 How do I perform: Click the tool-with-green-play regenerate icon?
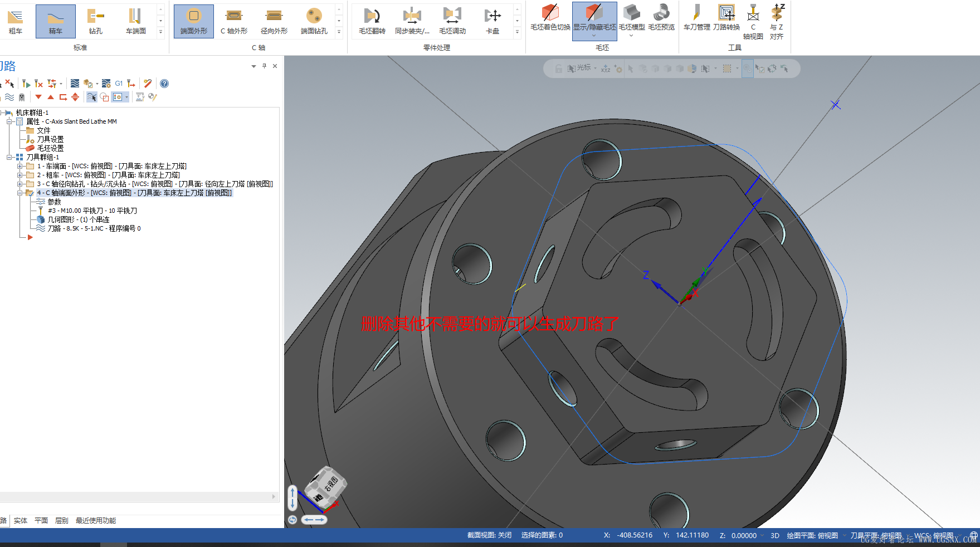pyautogui.click(x=26, y=84)
